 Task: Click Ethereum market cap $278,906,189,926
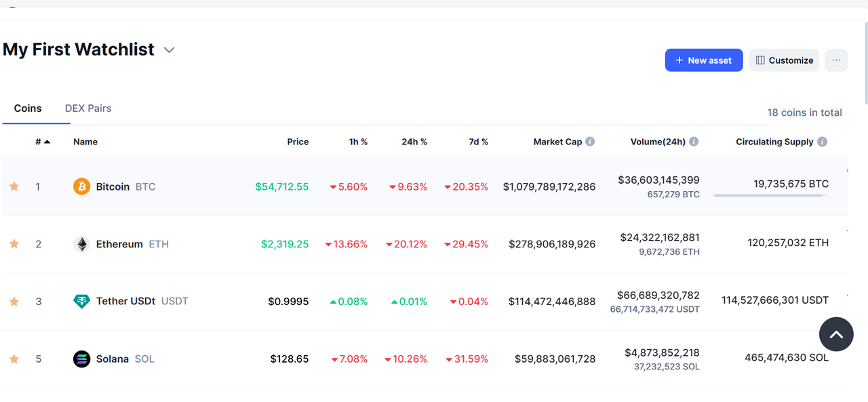[x=552, y=244]
